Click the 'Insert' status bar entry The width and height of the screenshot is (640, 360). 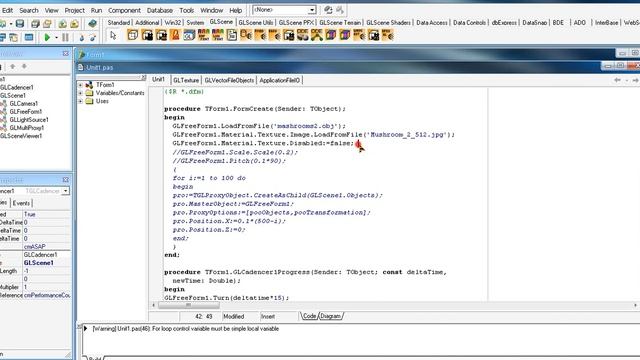(x=268, y=316)
